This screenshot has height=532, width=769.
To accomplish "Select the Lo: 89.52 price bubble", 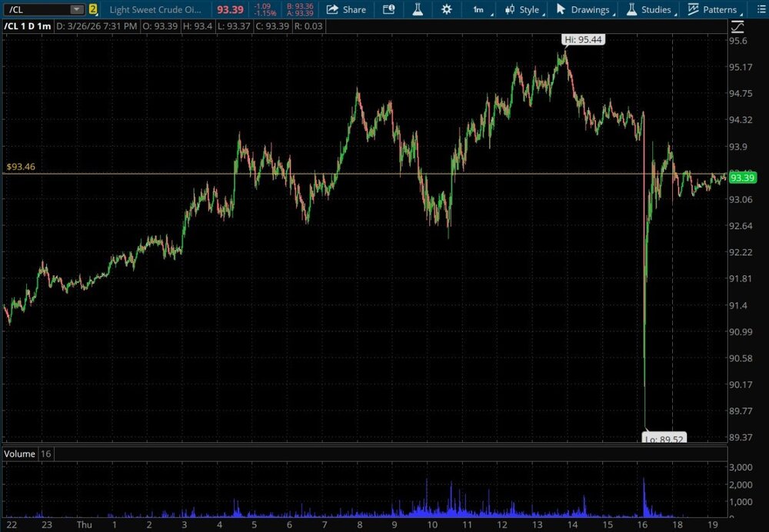I will (x=664, y=439).
